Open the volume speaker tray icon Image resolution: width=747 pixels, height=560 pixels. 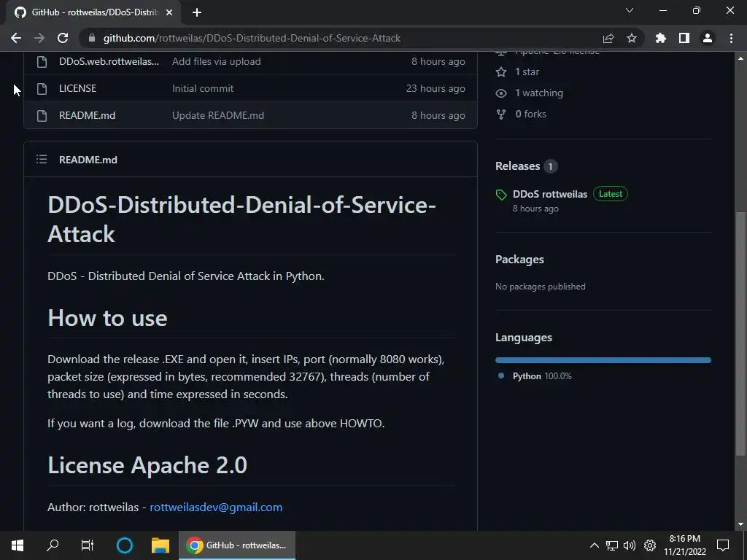point(630,545)
